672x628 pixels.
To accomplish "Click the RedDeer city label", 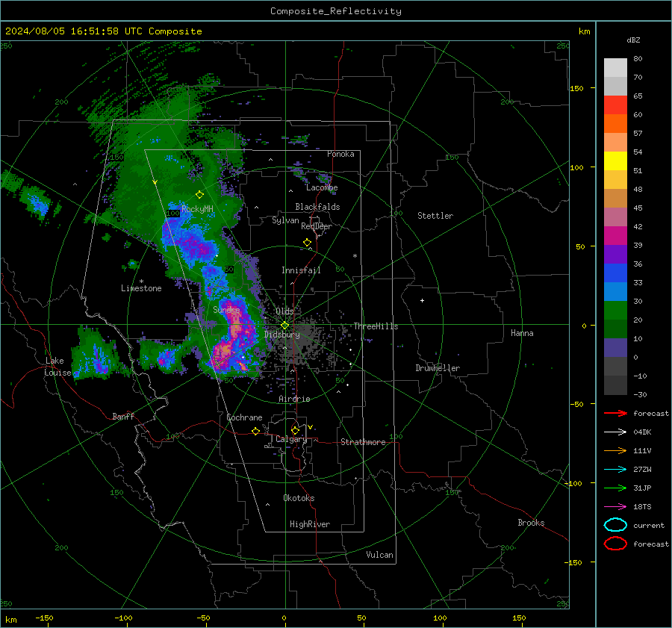I will click(x=317, y=226).
